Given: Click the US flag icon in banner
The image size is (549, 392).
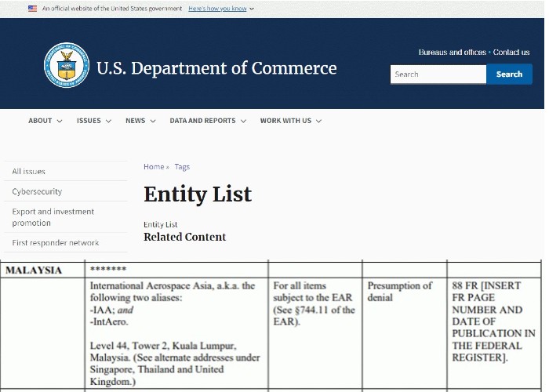Looking at the screenshot, I should point(33,9).
